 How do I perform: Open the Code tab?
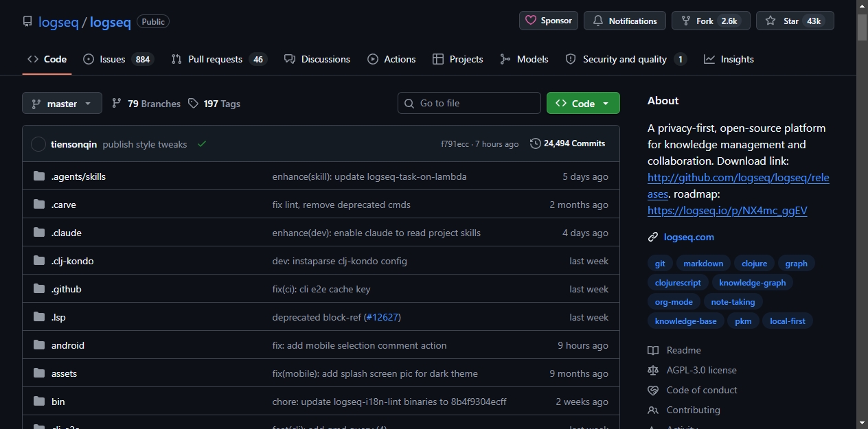point(47,59)
